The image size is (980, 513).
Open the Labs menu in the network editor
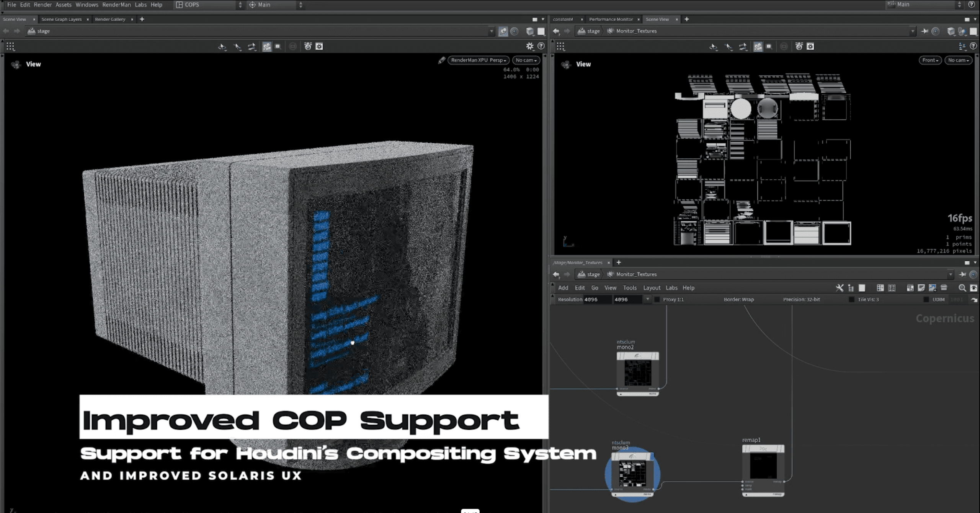[x=672, y=288]
